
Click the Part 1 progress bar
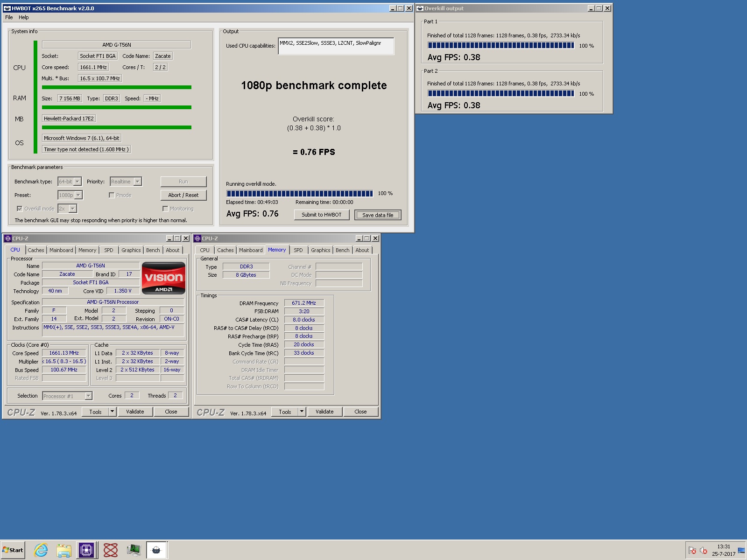pos(501,45)
